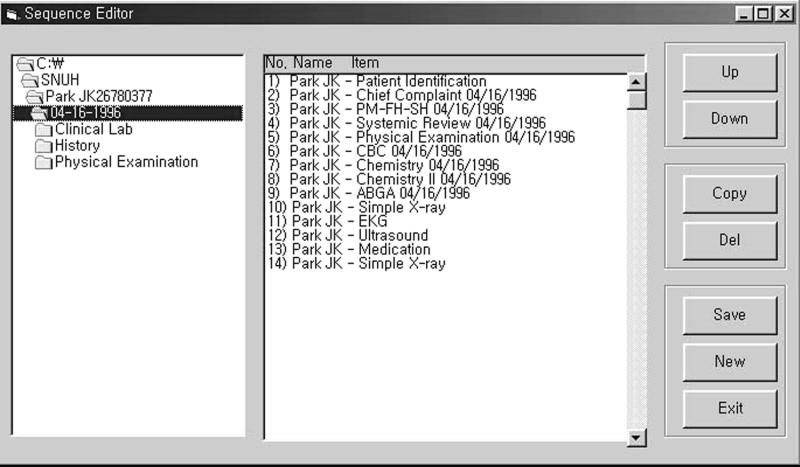This screenshot has width=800, height=467.
Task: Select row 6 CBC 04/16/1996
Action: [x=364, y=152]
